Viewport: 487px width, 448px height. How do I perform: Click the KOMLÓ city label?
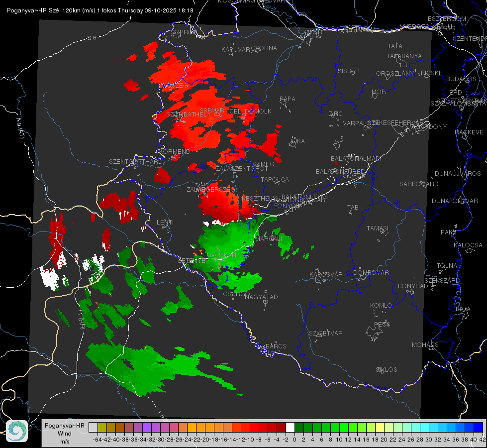point(381,305)
